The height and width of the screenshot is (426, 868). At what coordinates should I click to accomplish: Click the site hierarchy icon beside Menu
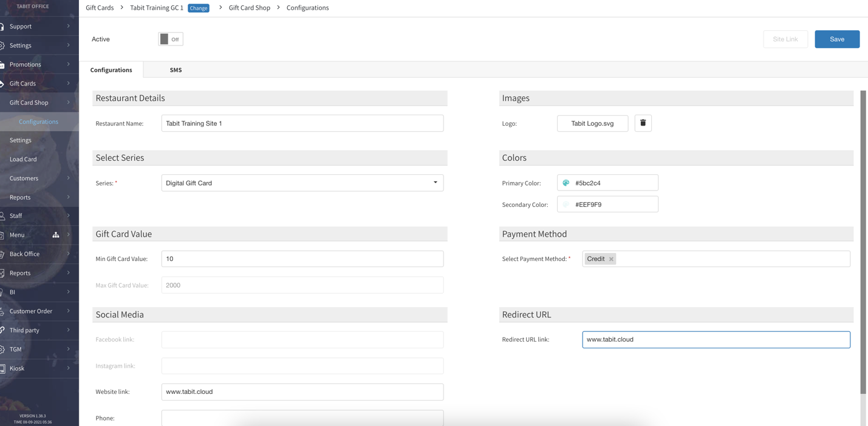[56, 235]
